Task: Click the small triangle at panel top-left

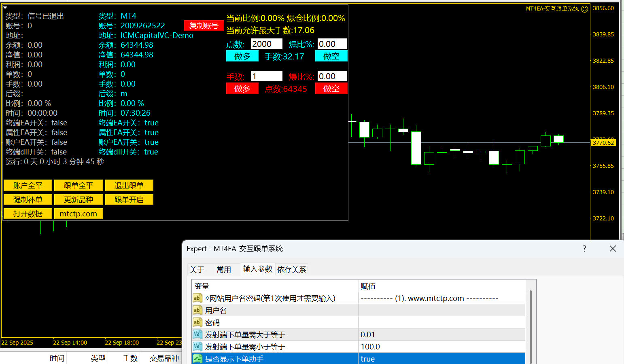Action: coord(5,7)
